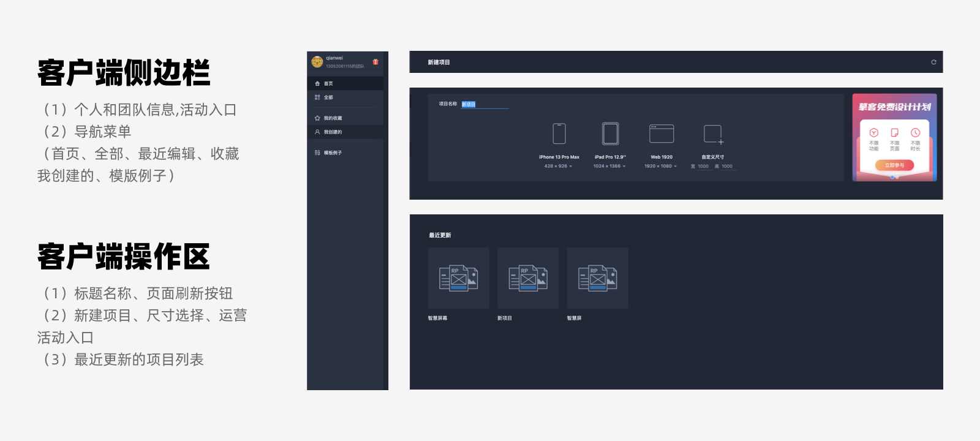Open the 我创建的 menu item

(x=345, y=132)
